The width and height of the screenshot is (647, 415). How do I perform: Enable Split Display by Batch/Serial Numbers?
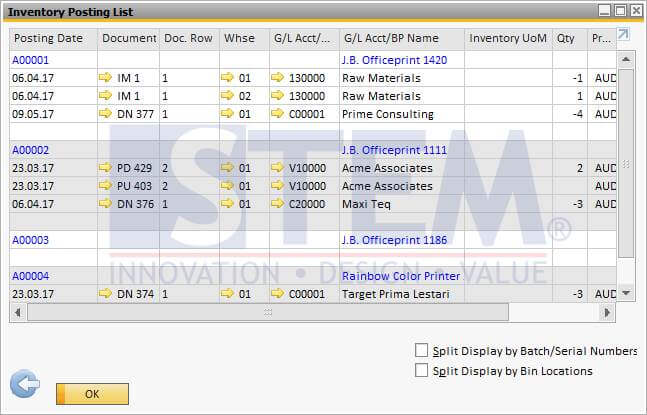(x=421, y=350)
